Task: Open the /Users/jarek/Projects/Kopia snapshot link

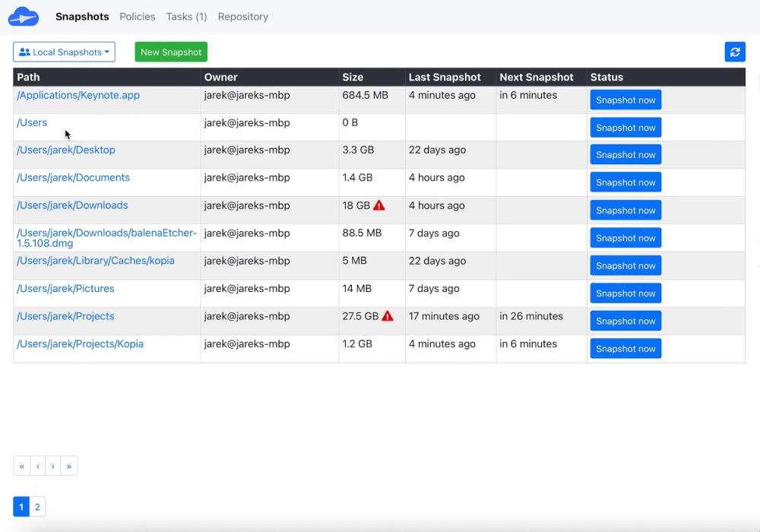Action: (x=80, y=344)
